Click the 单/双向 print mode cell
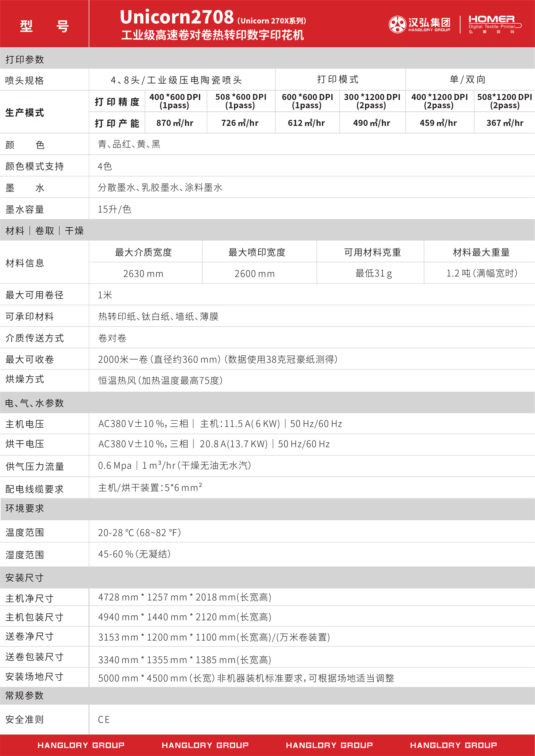Image resolution: width=535 pixels, height=756 pixels. click(x=467, y=79)
